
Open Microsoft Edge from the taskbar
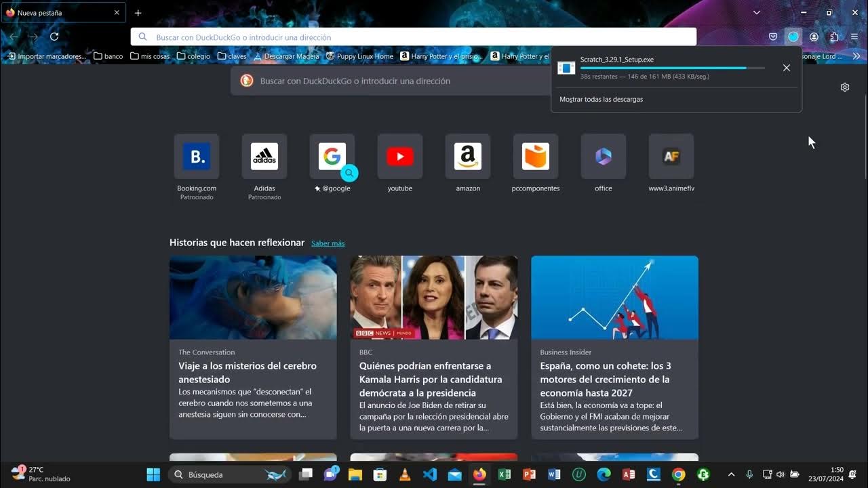point(604,474)
